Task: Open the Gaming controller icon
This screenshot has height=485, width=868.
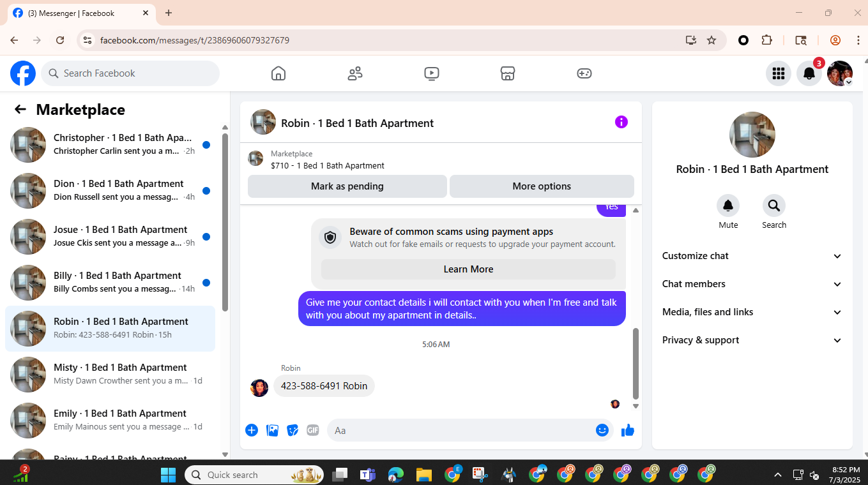Action: (584, 73)
